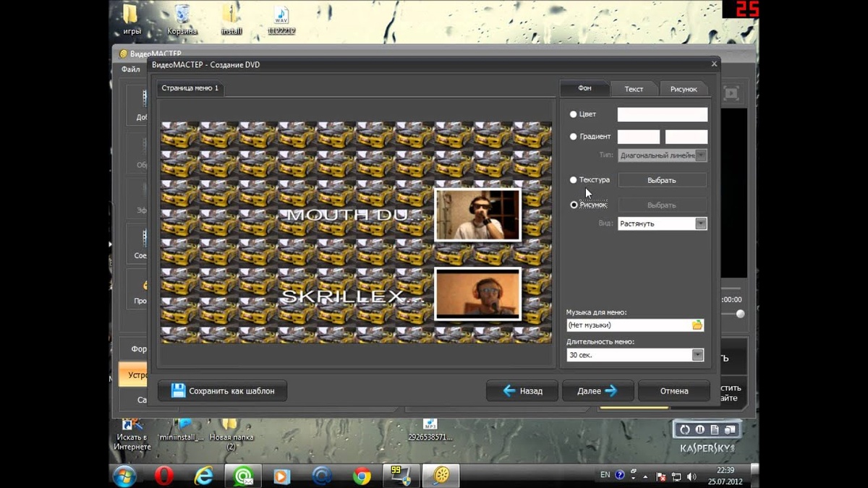Close the Создание DVD dialog
Screen dimensions: 868x488
pos(714,64)
